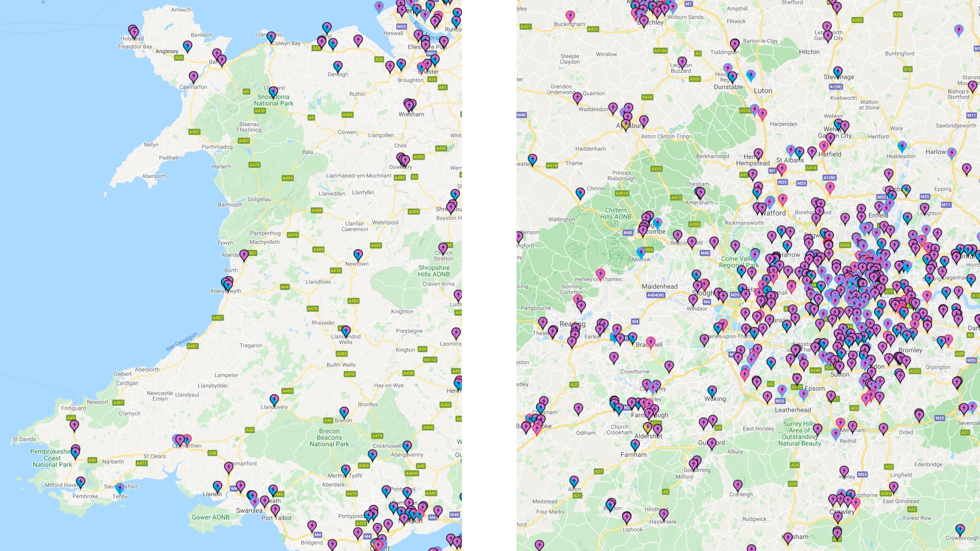The height and width of the screenshot is (551, 980).
Task: Click 'Colne Valley Regional Park' label
Action: (739, 262)
